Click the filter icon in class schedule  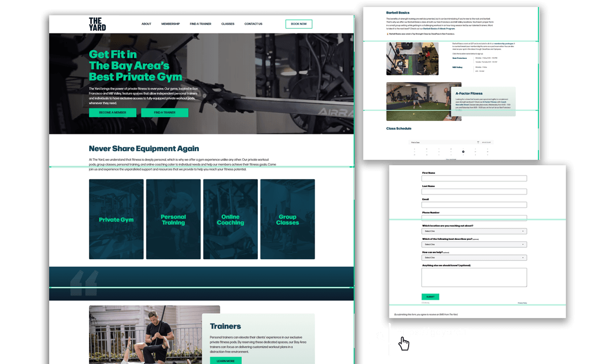pos(478,143)
